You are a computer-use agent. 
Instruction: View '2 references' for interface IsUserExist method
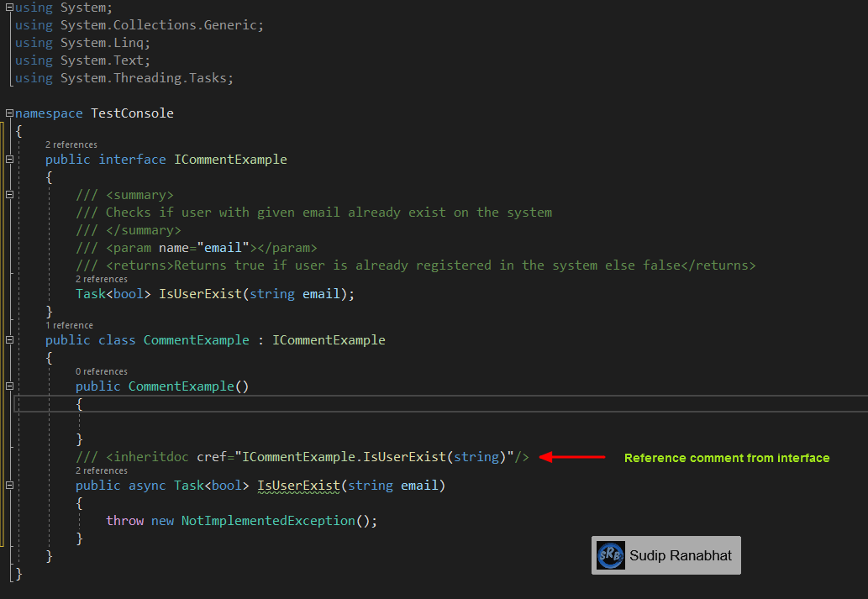click(x=101, y=278)
